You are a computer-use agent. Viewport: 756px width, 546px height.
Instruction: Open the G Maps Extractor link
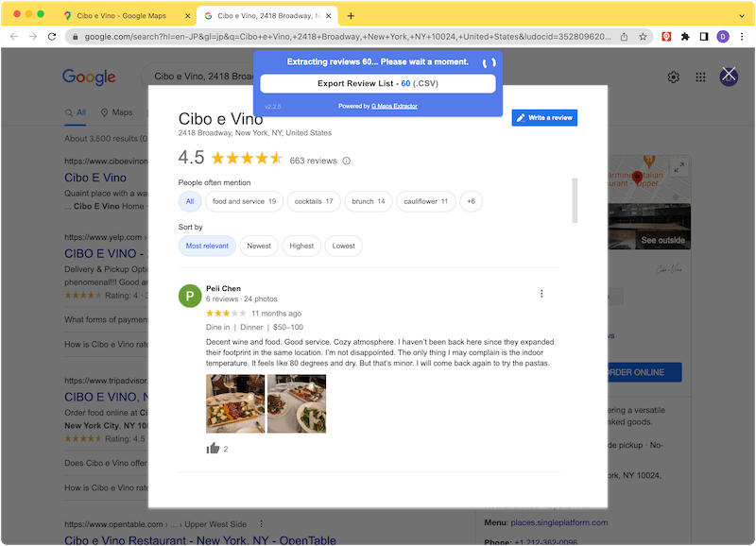[x=394, y=106]
